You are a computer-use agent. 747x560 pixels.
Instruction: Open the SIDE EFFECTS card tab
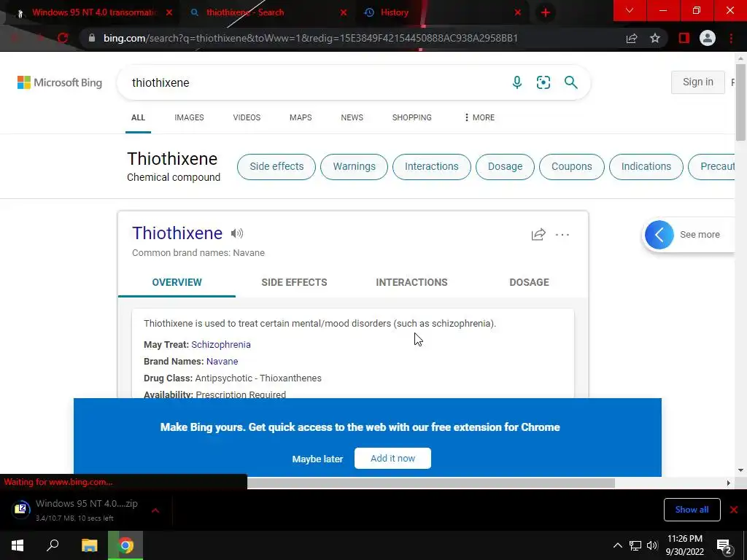[294, 282]
